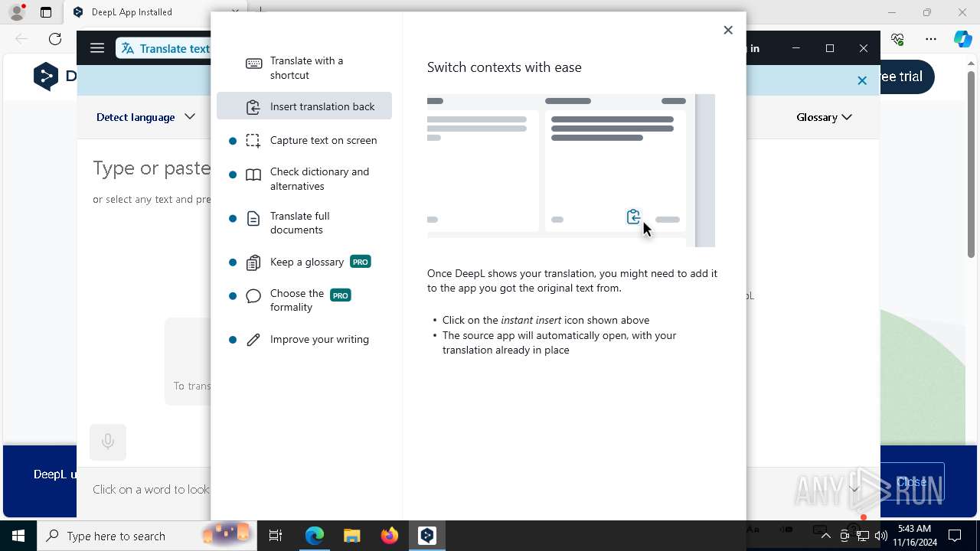Click open-book icon beside Check dictionary

pos(253,175)
